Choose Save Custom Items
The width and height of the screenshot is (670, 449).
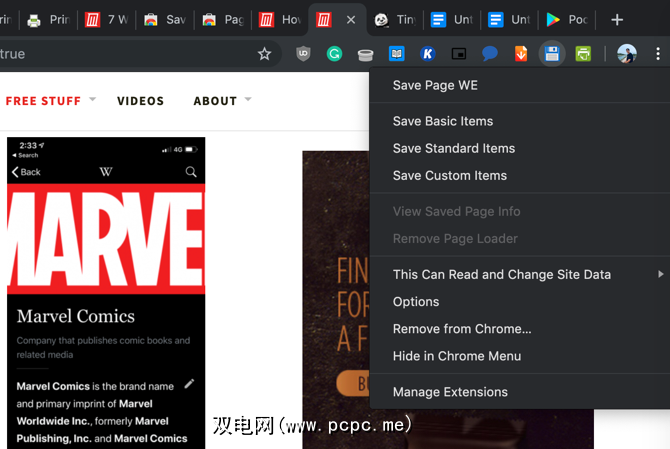tap(520, 176)
